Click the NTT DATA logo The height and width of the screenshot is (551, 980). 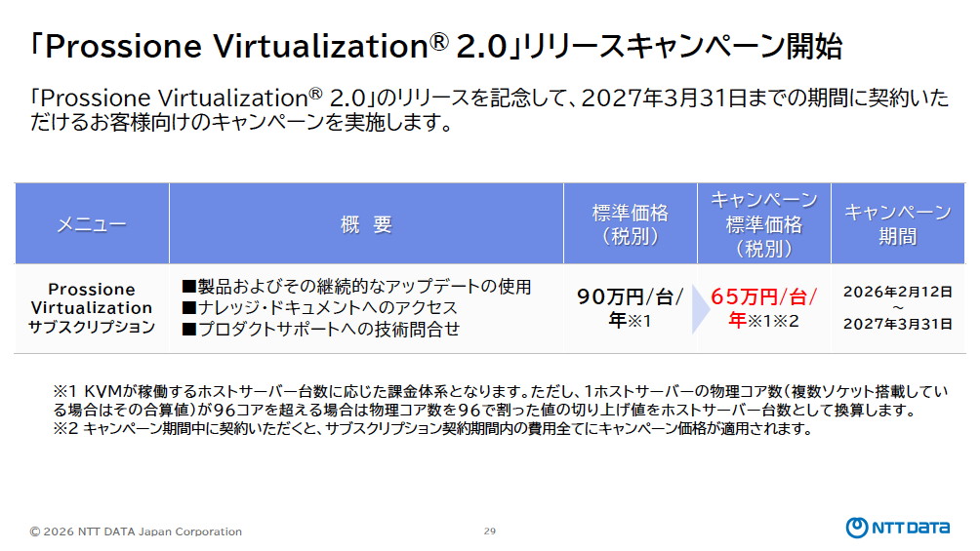click(897, 528)
